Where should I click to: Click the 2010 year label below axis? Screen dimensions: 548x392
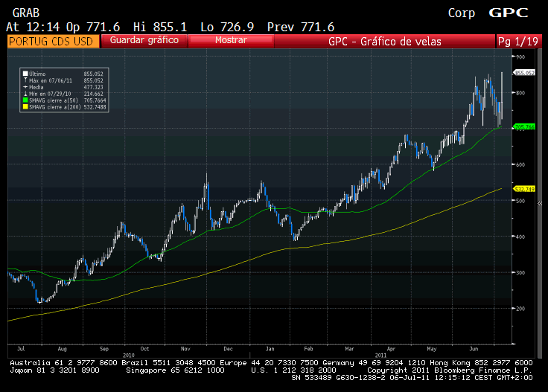tap(129, 355)
